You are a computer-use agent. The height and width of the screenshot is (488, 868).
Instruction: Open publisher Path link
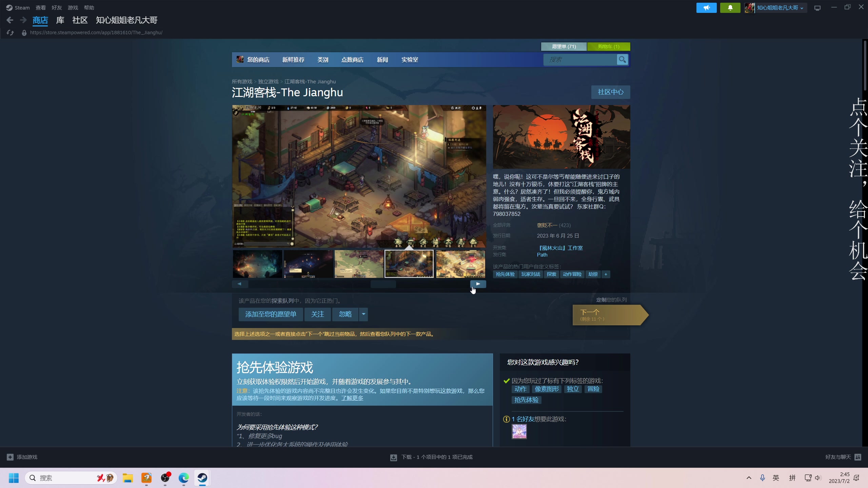[x=542, y=255]
